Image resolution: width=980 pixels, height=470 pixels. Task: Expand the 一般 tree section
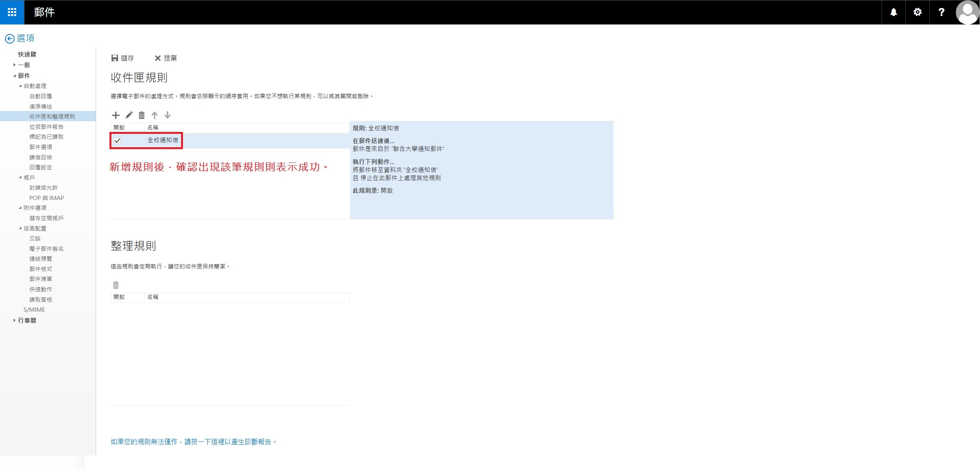click(15, 65)
